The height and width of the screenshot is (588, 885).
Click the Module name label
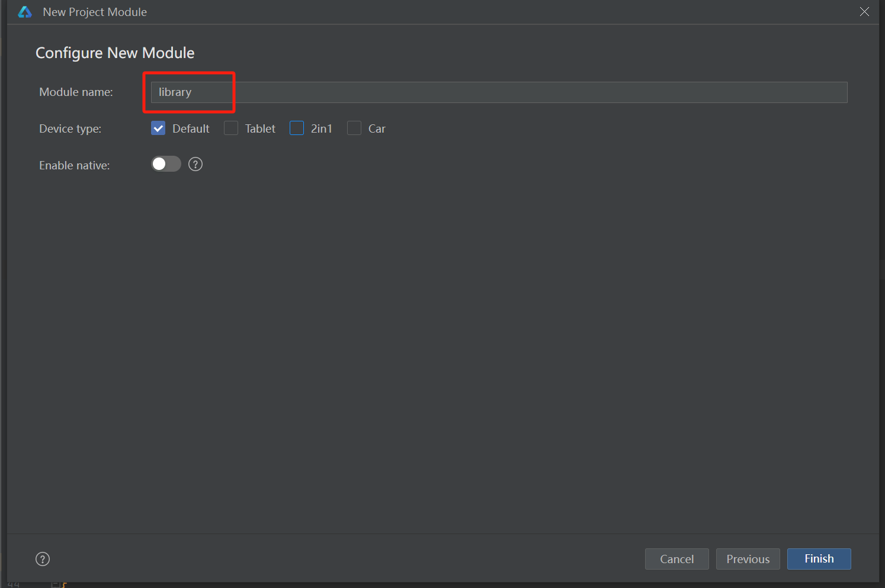pyautogui.click(x=76, y=92)
